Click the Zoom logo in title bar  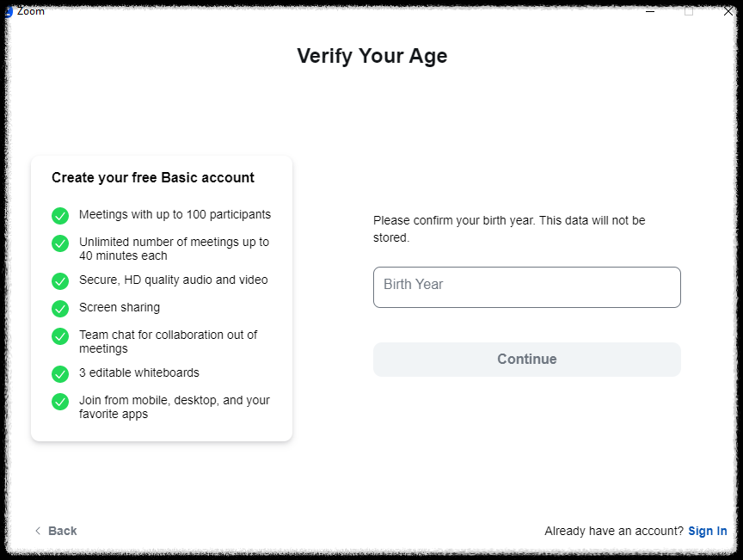(x=8, y=11)
